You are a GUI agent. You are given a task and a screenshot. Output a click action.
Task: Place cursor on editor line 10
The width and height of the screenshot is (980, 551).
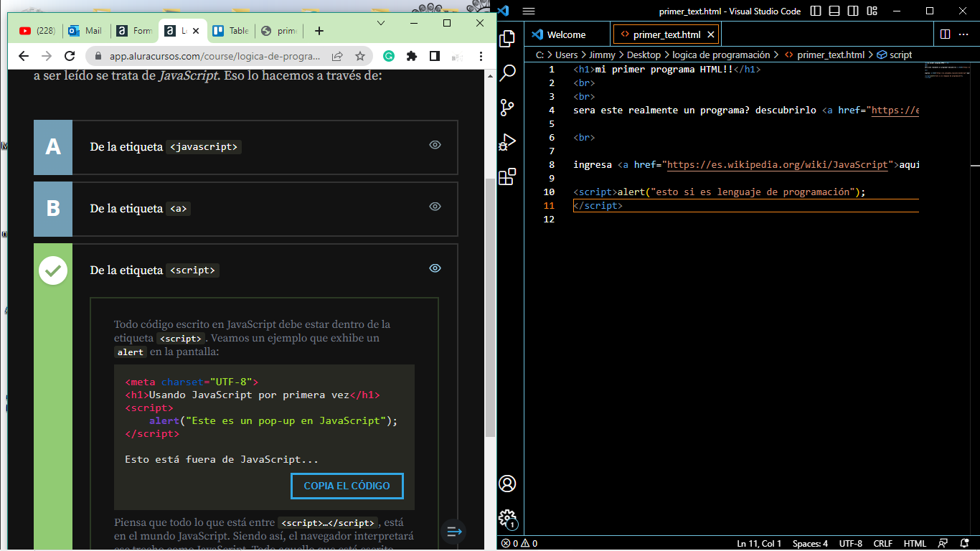coord(746,192)
